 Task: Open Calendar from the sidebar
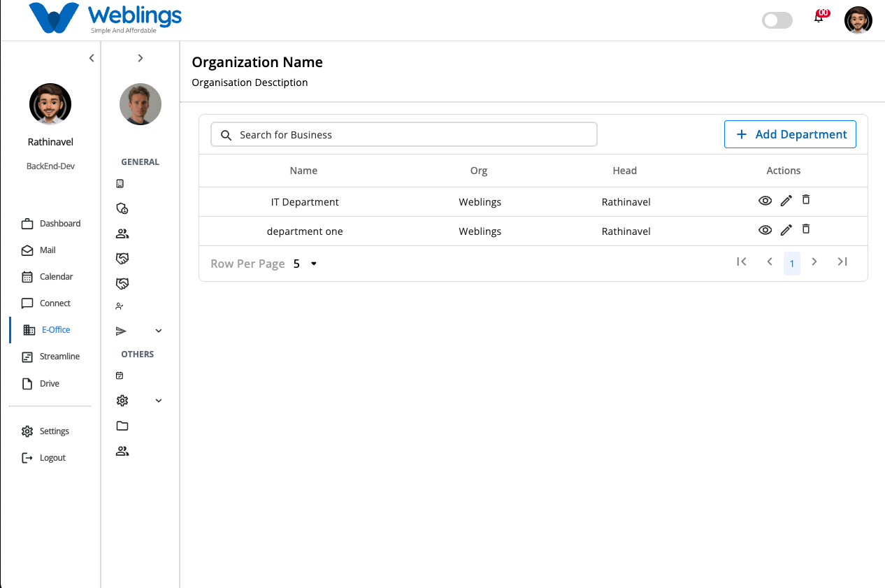pos(47,277)
